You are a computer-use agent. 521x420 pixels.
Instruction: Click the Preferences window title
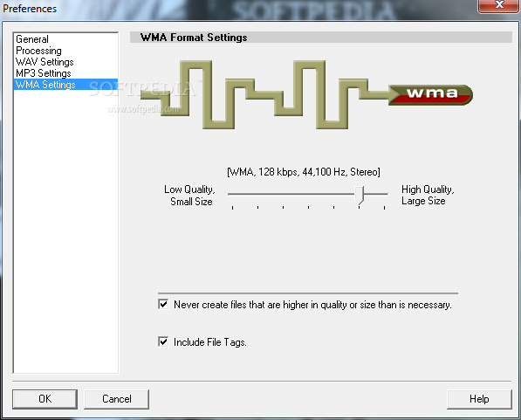click(30, 9)
